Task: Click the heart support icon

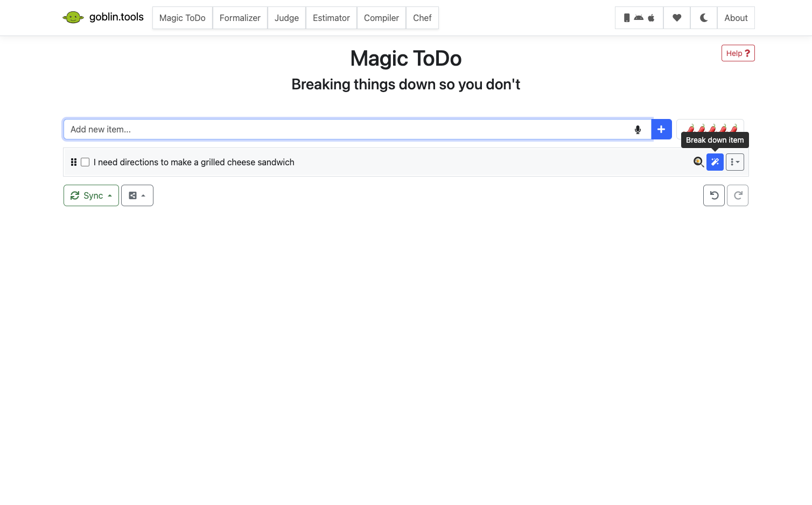Action: pos(677,18)
